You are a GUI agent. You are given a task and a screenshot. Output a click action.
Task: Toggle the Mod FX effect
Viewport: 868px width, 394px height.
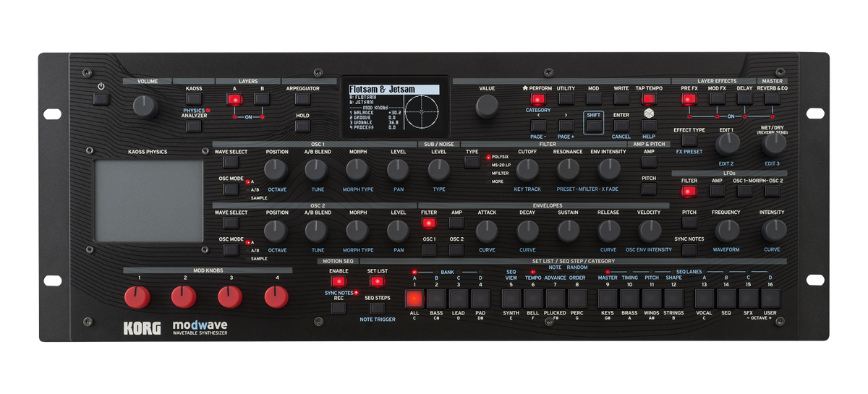[x=717, y=98]
